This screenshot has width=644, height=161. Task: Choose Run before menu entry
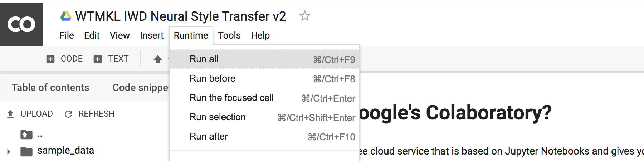[213, 78]
